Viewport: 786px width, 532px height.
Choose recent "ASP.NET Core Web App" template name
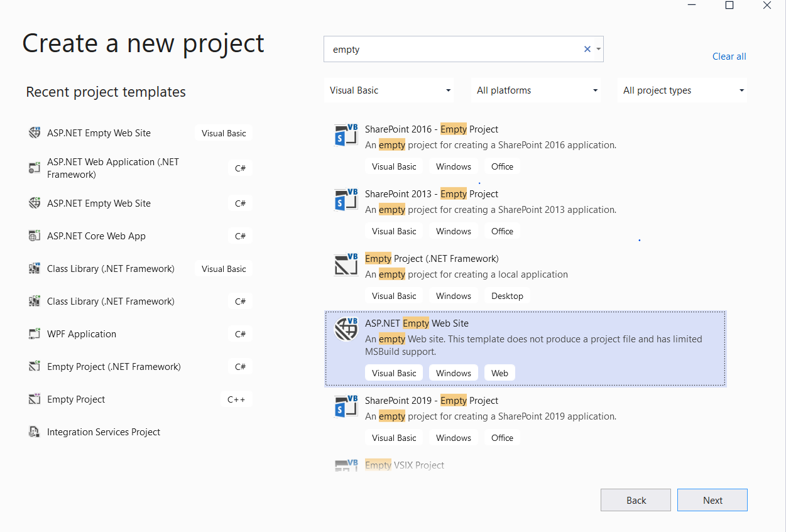point(96,236)
